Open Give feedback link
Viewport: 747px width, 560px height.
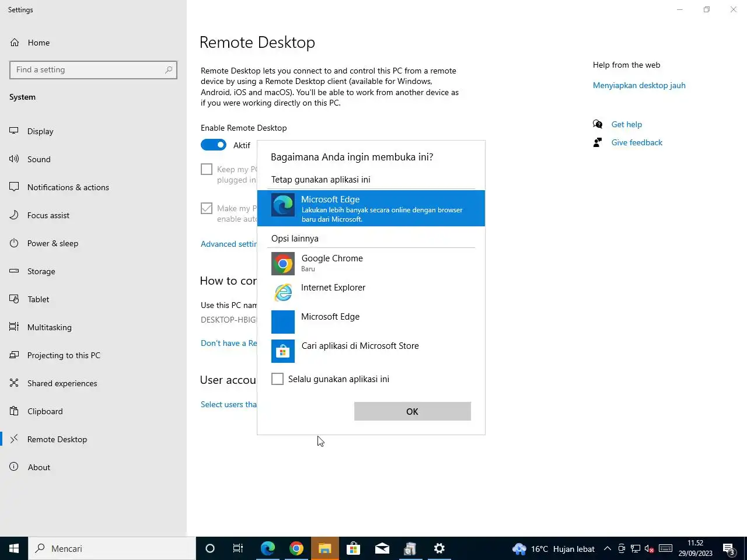[x=637, y=142]
